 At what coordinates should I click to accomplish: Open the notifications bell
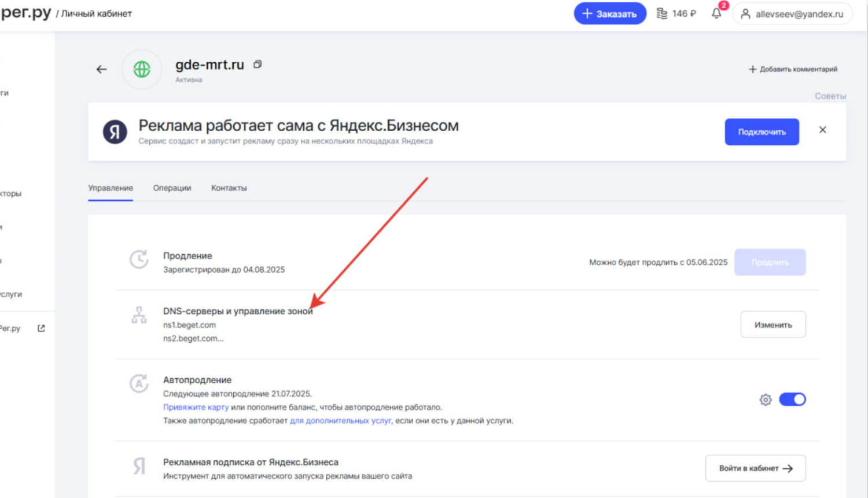tap(716, 13)
